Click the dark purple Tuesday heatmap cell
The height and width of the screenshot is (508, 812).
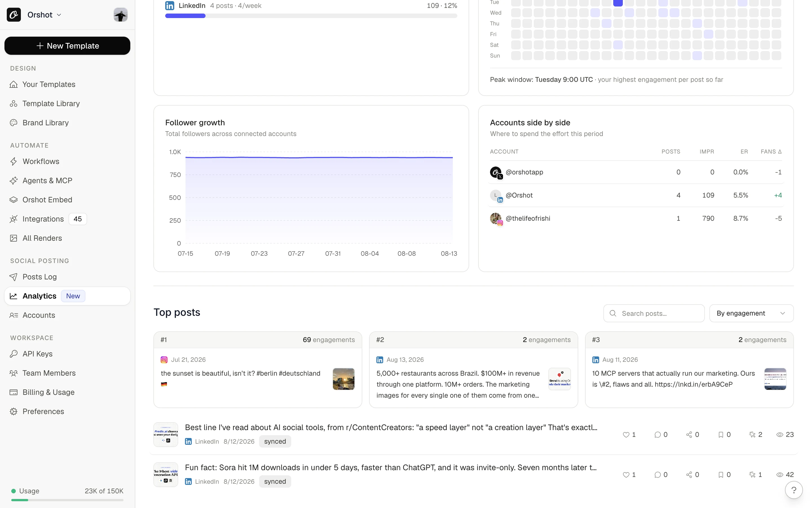click(x=618, y=3)
